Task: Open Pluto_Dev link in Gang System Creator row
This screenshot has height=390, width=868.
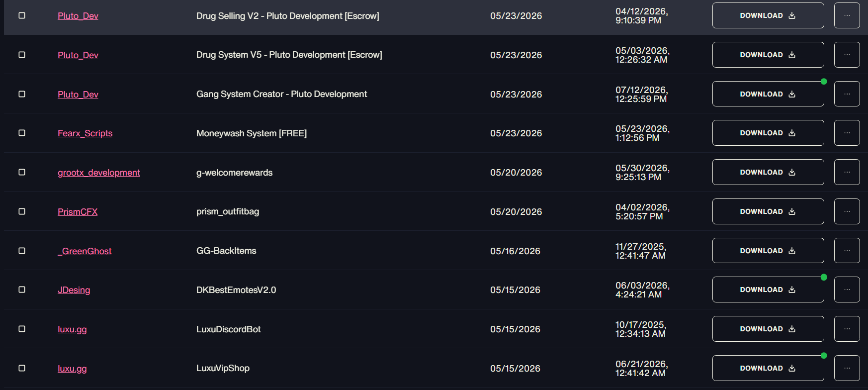Action: tap(78, 95)
